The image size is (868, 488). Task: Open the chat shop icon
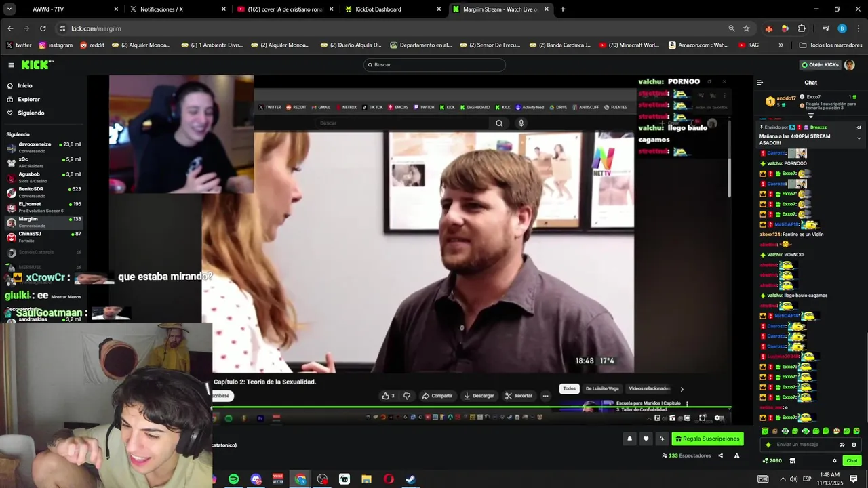coord(792,461)
